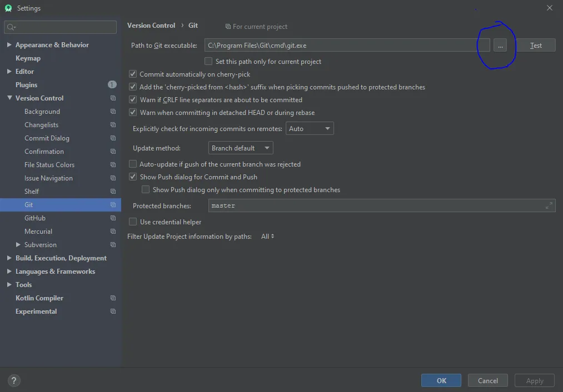The image size is (563, 392).
Task: Open the Experimental settings page
Action: coord(36,311)
